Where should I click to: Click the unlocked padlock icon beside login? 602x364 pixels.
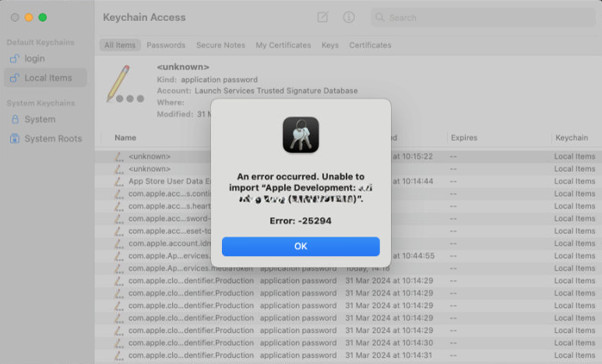coord(15,58)
